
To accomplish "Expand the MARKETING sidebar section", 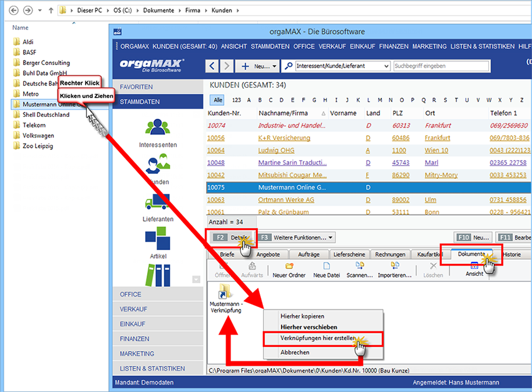I will [158, 354].
